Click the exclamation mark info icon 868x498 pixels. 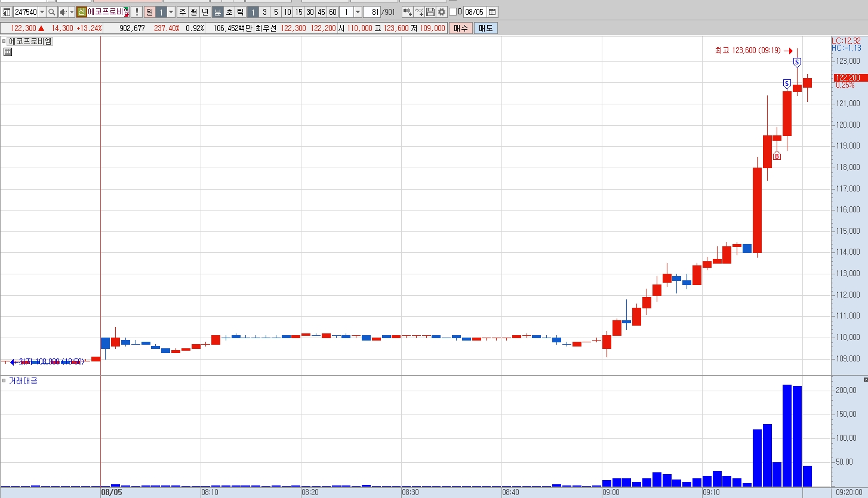click(x=137, y=12)
